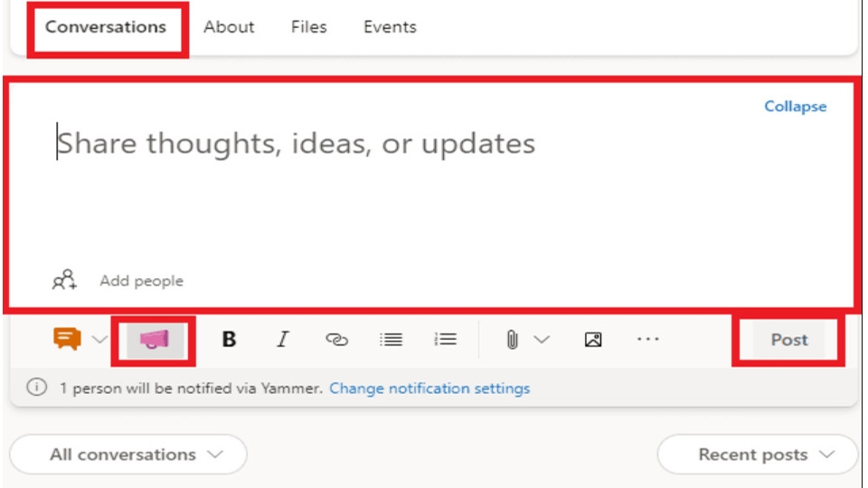Screen dimensions: 868x488
Task: Switch to the About tab
Action: pos(229,27)
